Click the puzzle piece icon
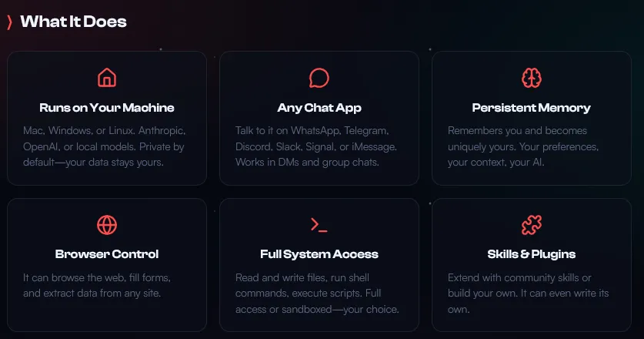Image resolution: width=644 pixels, height=339 pixels. pos(532,225)
